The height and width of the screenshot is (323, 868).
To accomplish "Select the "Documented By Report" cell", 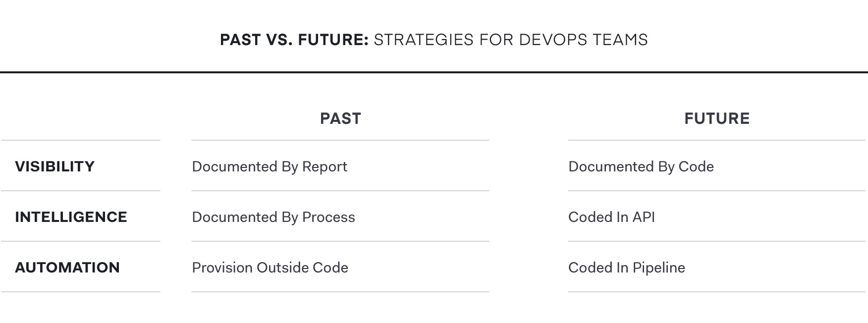I will point(270,166).
